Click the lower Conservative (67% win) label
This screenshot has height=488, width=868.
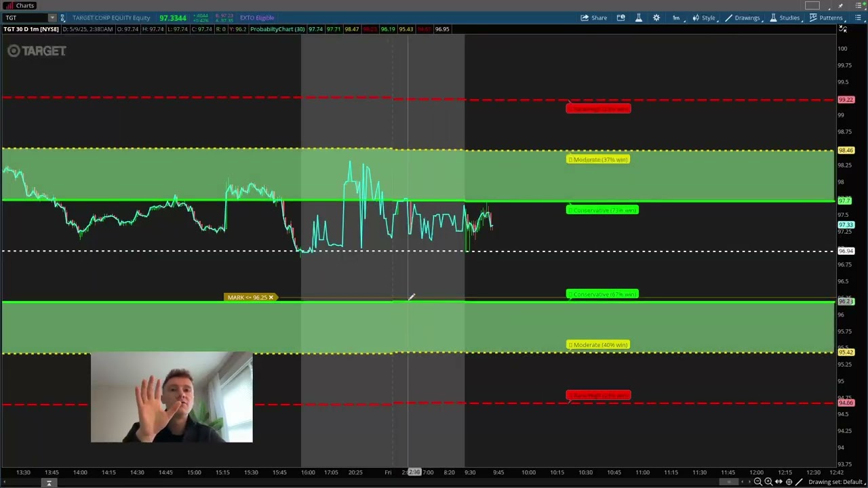[x=602, y=294]
